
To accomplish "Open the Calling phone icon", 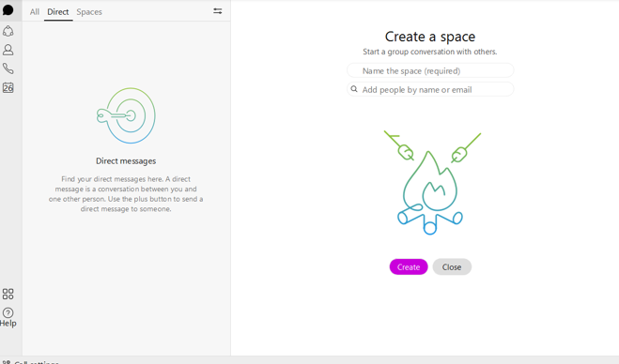I will pyautogui.click(x=8, y=68).
